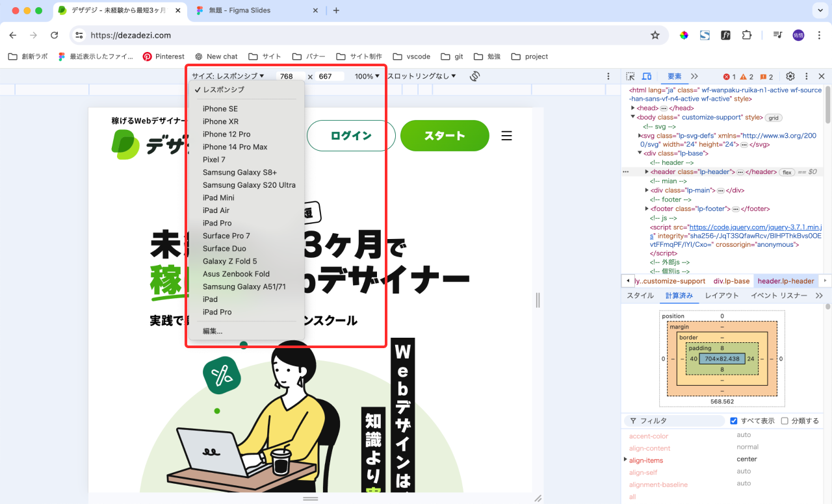Click the rotate screen icon
The width and height of the screenshot is (832, 504).
pyautogui.click(x=474, y=76)
